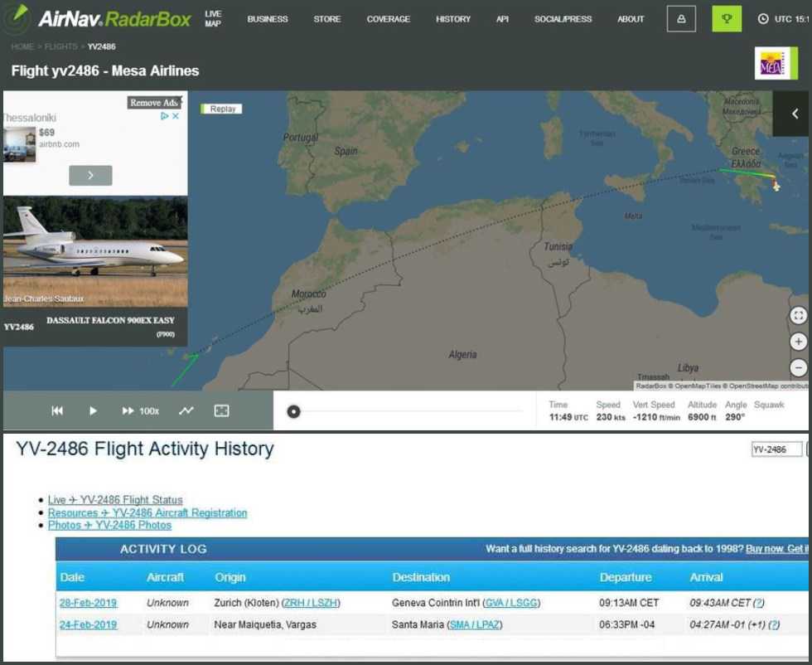Play the flight replay
Viewport: 812px width, 665px height.
[x=93, y=411]
